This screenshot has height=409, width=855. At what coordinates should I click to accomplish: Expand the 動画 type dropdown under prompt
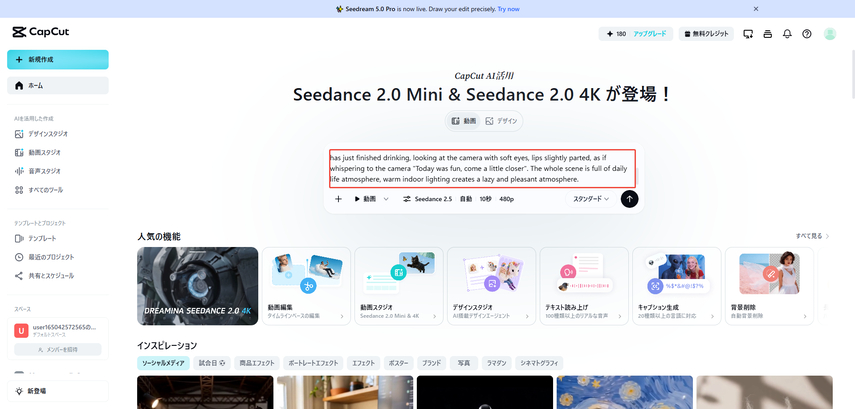coord(371,199)
